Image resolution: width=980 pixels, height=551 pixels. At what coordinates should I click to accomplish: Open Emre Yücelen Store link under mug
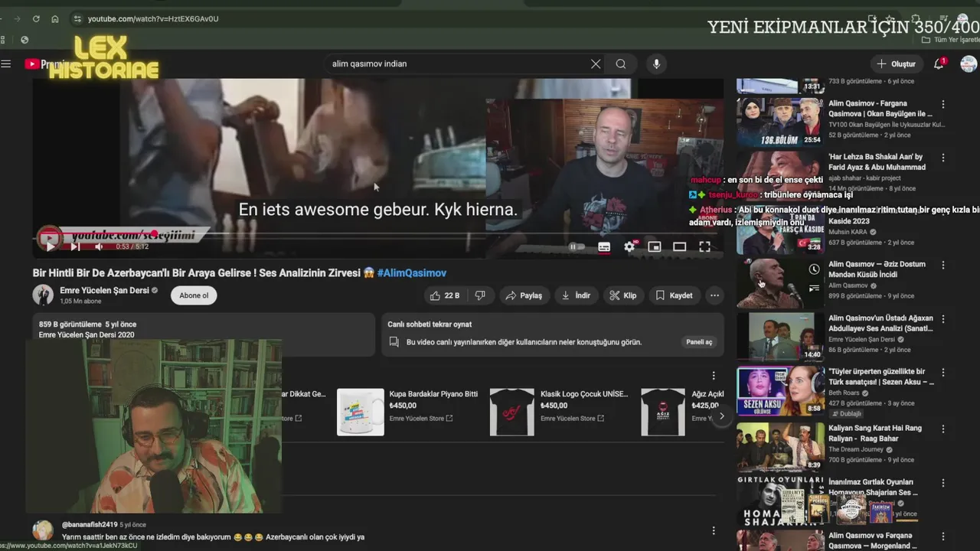pyautogui.click(x=420, y=419)
